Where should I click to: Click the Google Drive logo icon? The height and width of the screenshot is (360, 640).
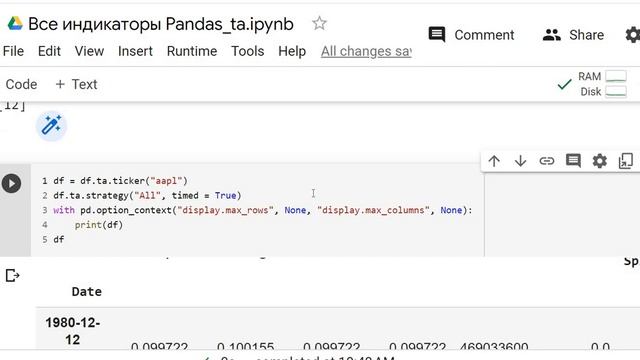[x=15, y=24]
